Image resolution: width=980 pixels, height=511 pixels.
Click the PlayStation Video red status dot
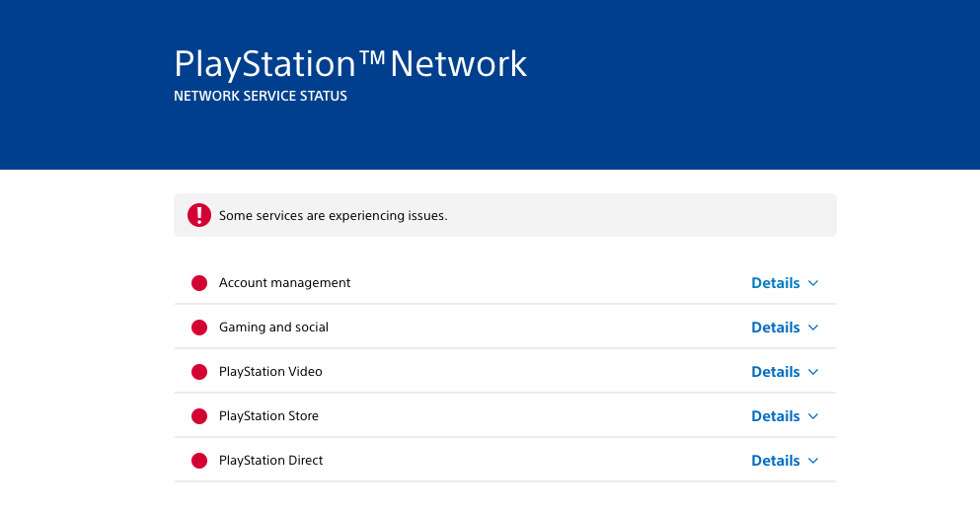pyautogui.click(x=199, y=372)
